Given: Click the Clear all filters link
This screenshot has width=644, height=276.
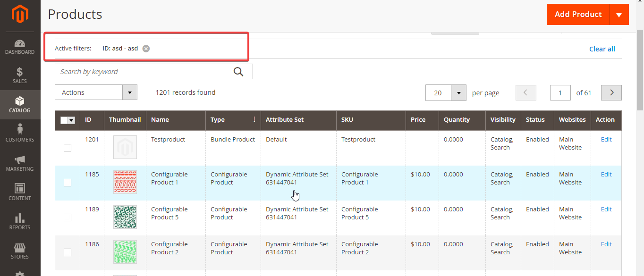Looking at the screenshot, I should (x=602, y=49).
